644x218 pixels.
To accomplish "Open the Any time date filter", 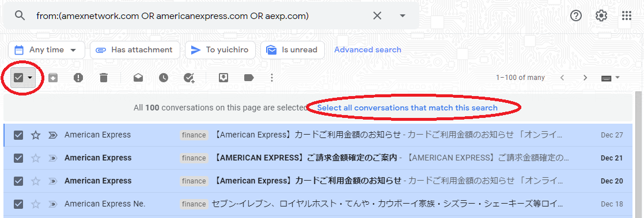I will tap(47, 50).
